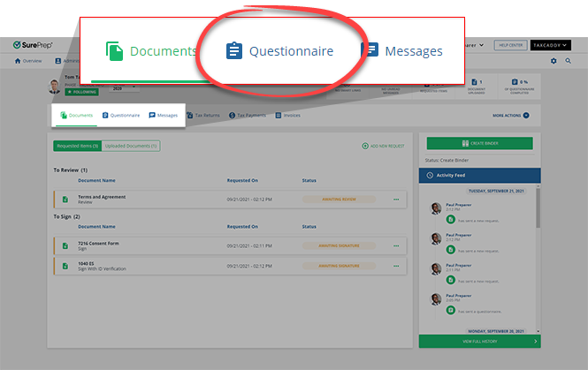Click the Activity Feed clock icon

coord(430,175)
